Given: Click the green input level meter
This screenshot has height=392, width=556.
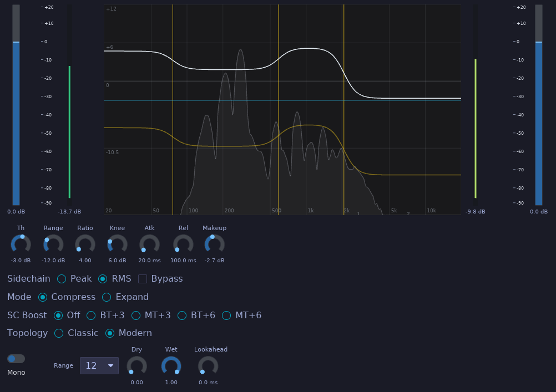Looking at the screenshot, I should (69, 132).
